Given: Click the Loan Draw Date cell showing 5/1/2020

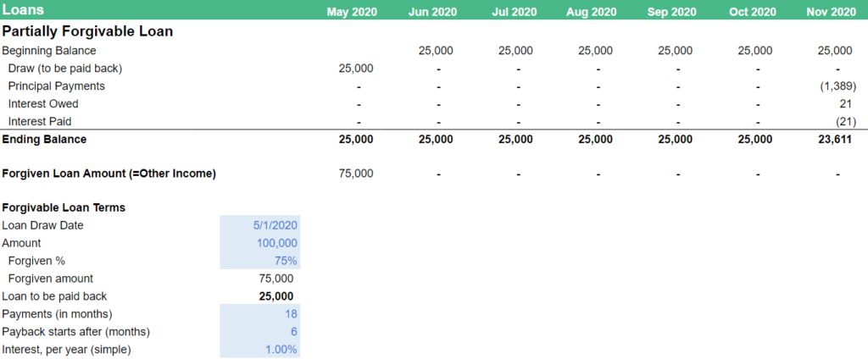Looking at the screenshot, I should click(x=275, y=225).
